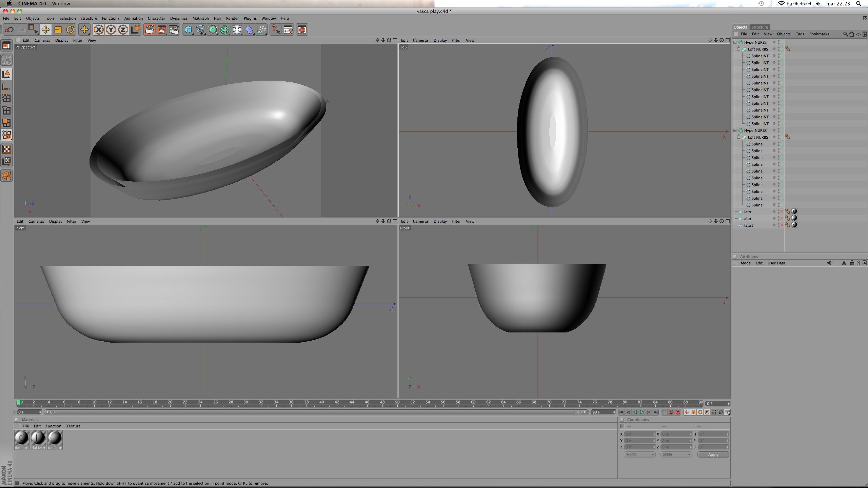
Task: Click the HyperNURBS generator toolbar icon
Action: click(x=213, y=30)
